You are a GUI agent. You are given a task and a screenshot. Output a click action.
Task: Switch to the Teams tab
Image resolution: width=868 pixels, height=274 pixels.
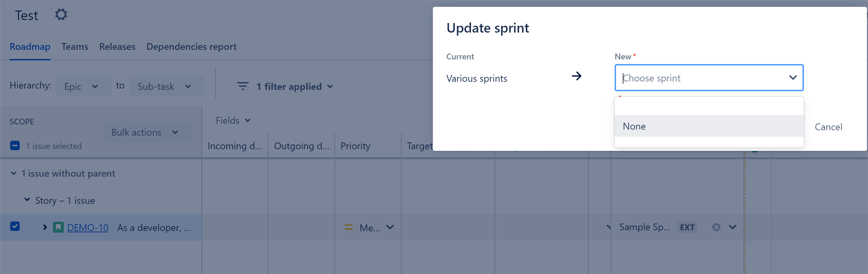75,46
